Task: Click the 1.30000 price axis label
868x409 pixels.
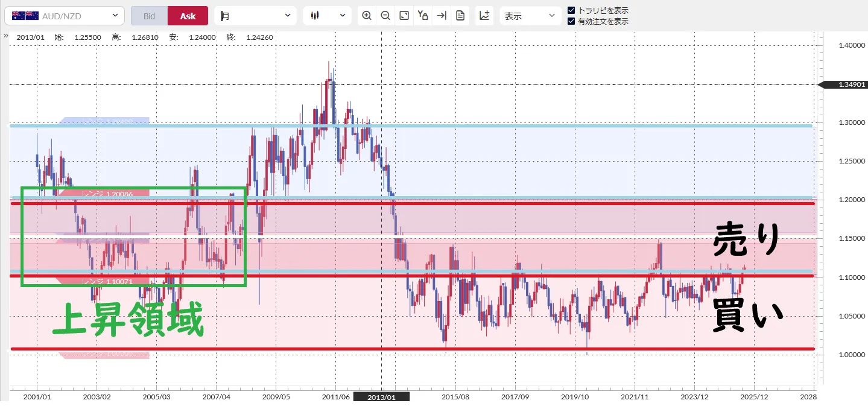Action: pyautogui.click(x=851, y=122)
